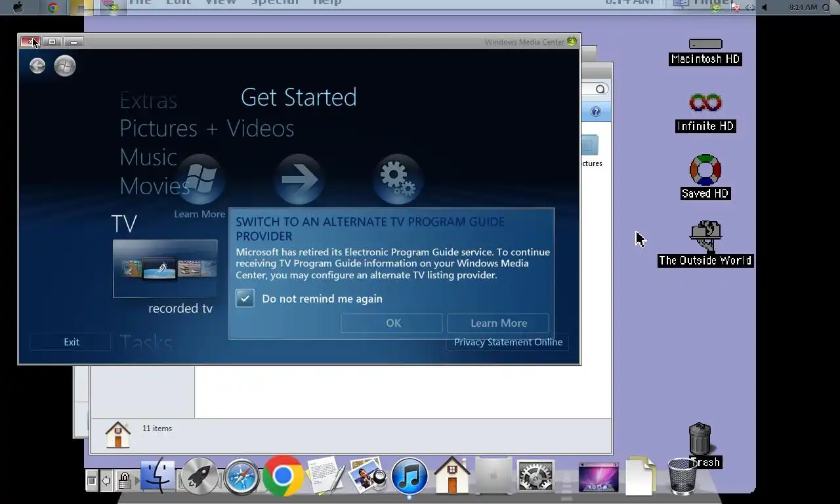Open Preview from the dock
Viewport: 840px width, 504px height.
click(367, 475)
